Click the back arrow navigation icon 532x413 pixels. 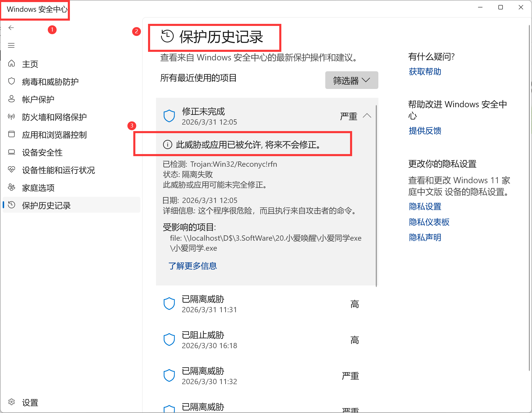click(11, 27)
